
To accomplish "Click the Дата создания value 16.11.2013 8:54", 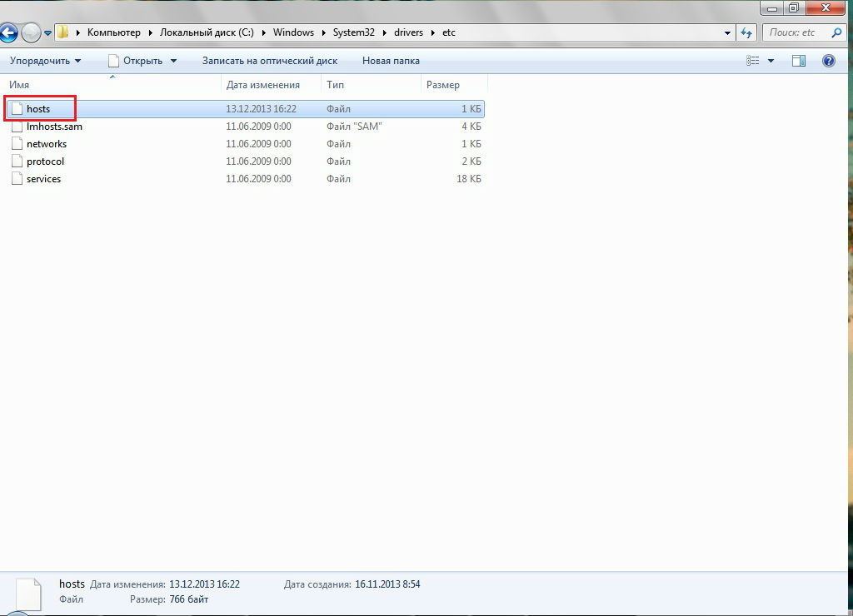I will tap(387, 584).
